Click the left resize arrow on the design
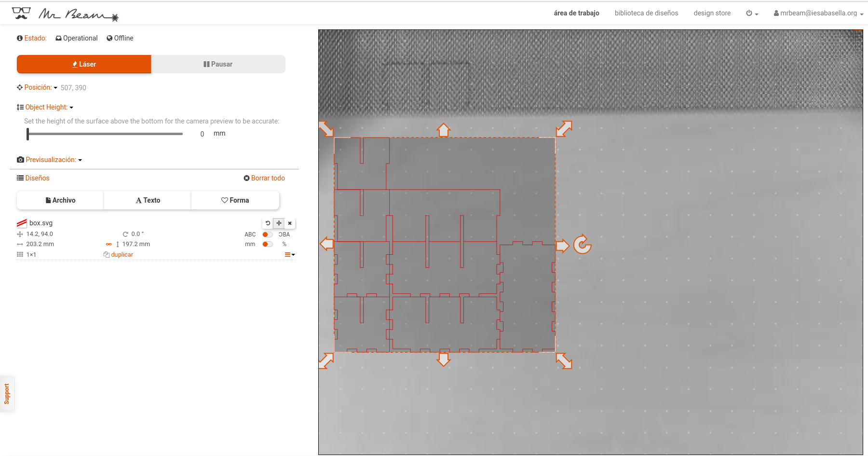This screenshot has height=456, width=868. pos(327,244)
